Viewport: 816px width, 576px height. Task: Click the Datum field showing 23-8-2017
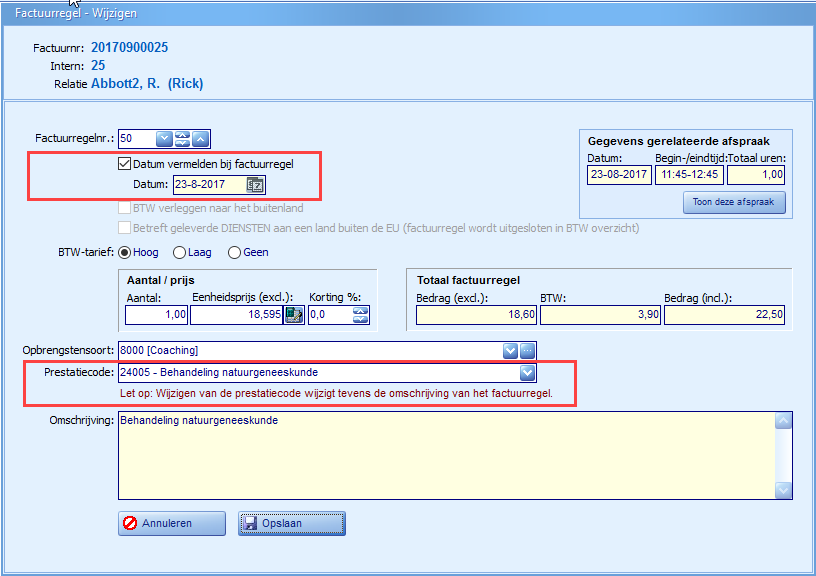208,185
